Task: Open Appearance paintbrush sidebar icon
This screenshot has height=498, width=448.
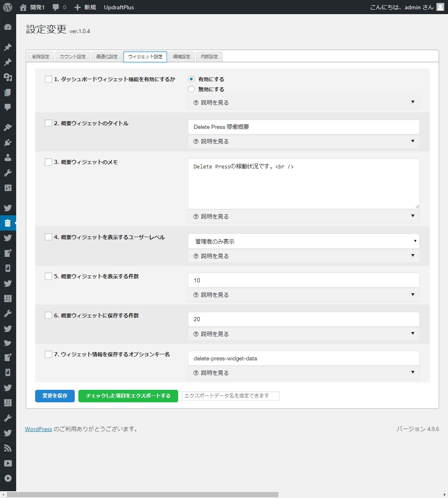Action: pos(8,127)
